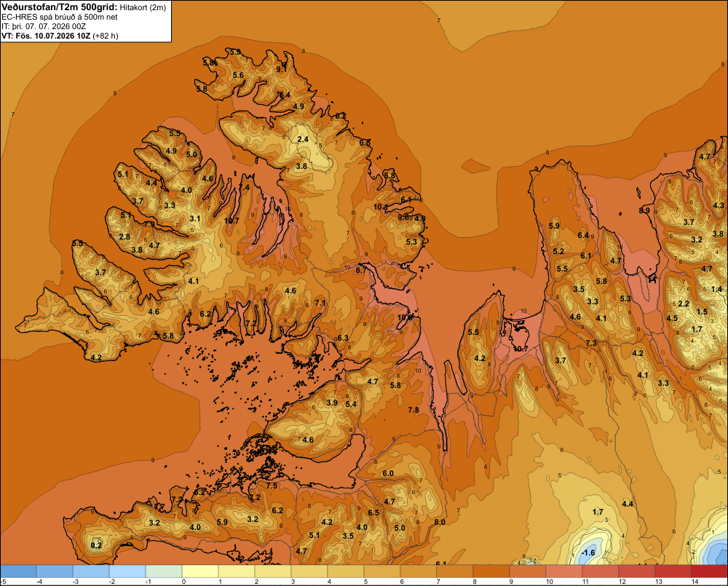The image size is (728, 586).
Task: Click the legend swatch between 12 and 13
Action: click(638, 571)
